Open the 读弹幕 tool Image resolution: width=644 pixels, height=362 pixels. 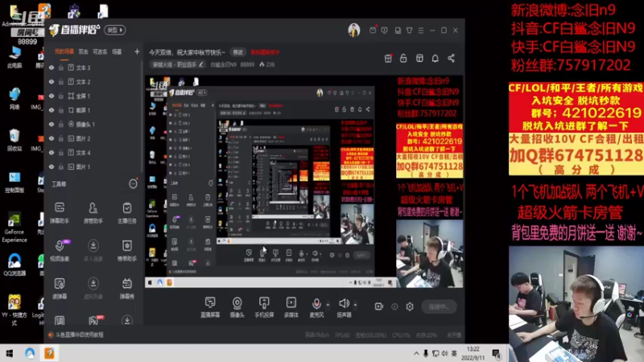[x=60, y=288]
